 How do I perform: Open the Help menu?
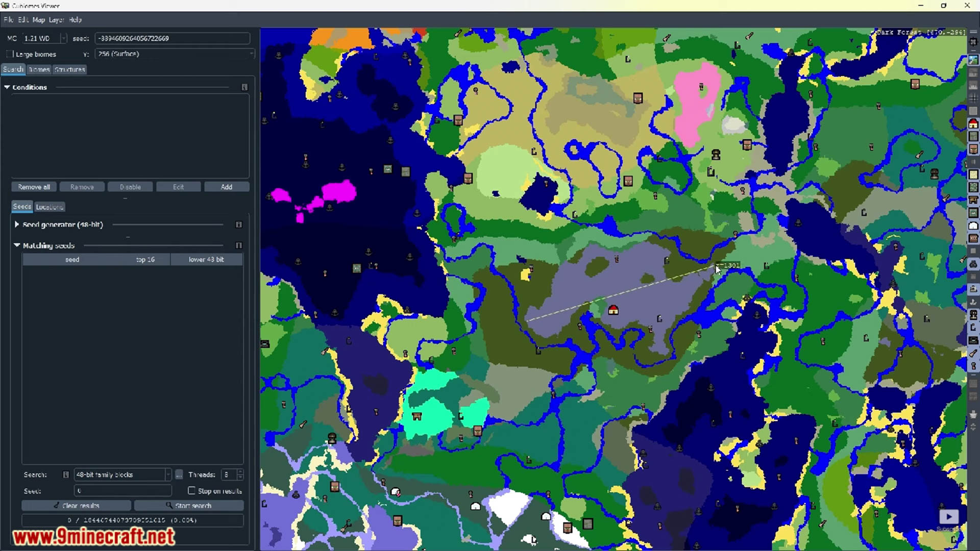pyautogui.click(x=76, y=20)
